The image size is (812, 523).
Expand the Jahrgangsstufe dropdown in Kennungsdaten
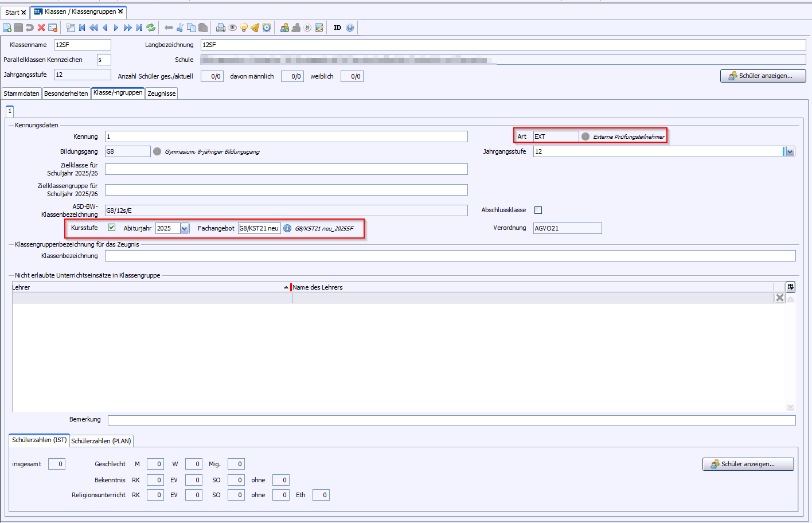(790, 151)
